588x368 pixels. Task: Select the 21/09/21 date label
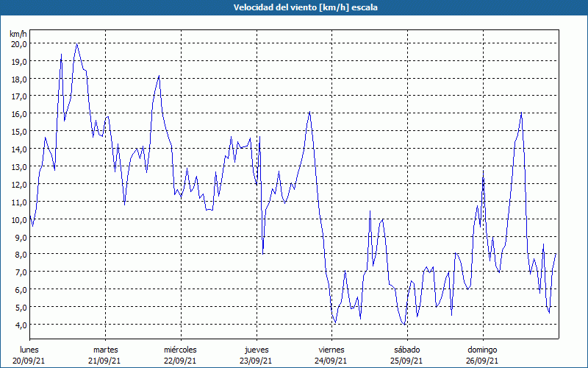pyautogui.click(x=104, y=361)
